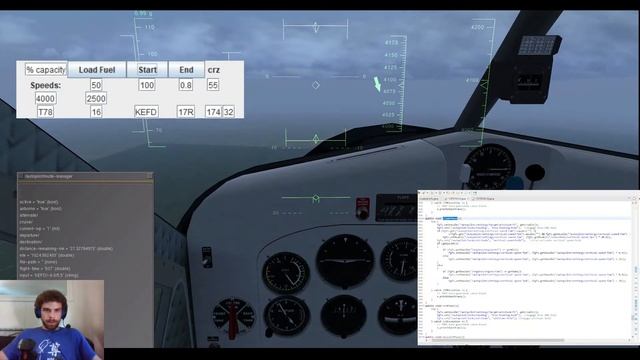Click the webcam video thumbnail
Image resolution: width=640 pixels, height=360 pixels.
[x=52, y=320]
